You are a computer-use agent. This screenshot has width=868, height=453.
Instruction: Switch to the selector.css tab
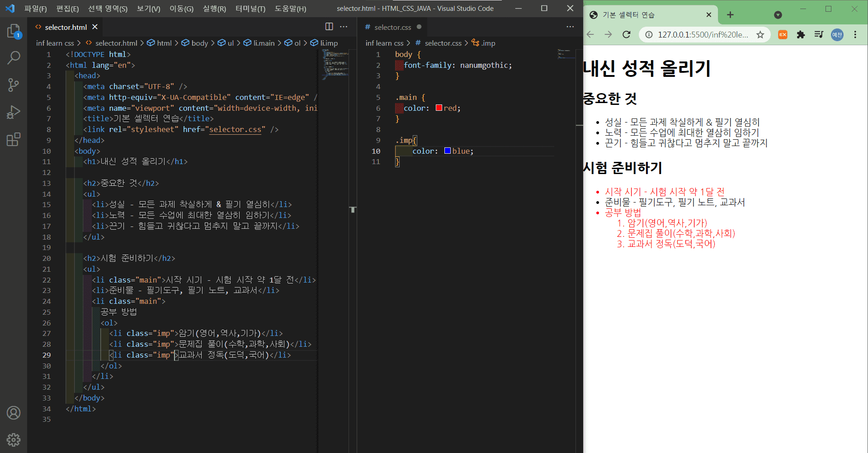click(392, 27)
